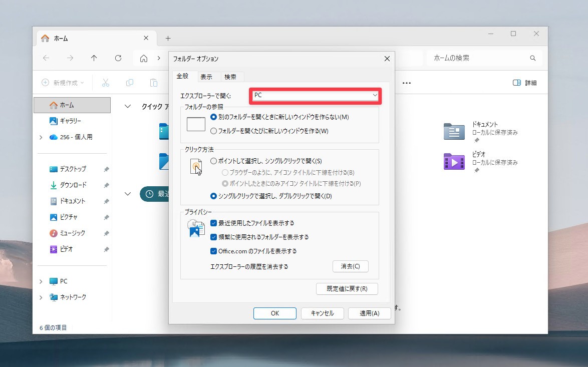Click the cut (scissors) icon
588x367 pixels.
[x=106, y=83]
